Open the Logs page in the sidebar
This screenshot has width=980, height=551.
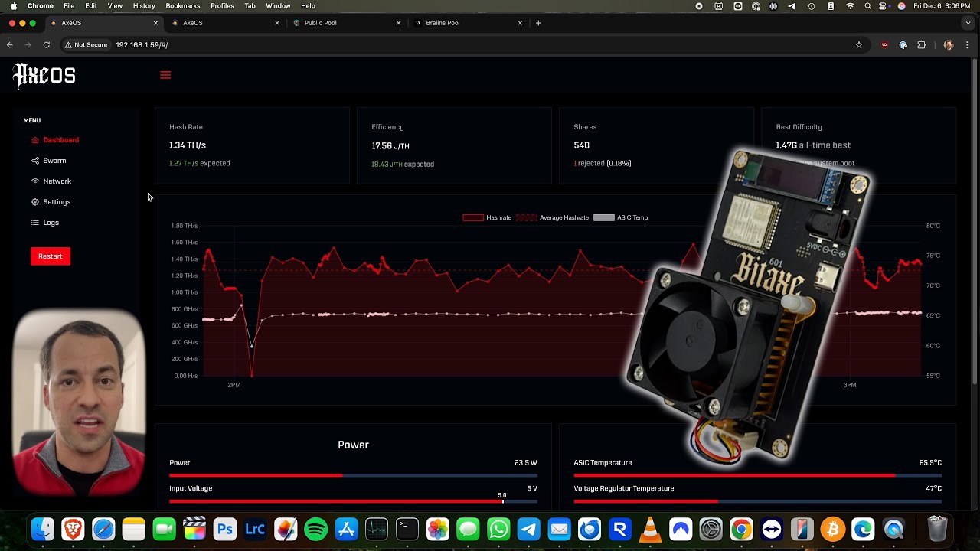(45, 223)
